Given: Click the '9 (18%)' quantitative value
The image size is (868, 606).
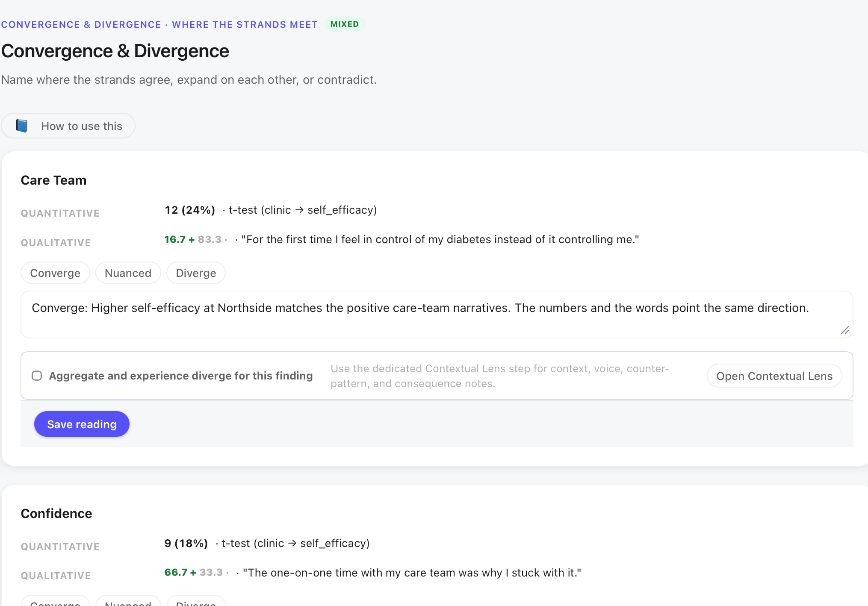Looking at the screenshot, I should click(186, 544).
